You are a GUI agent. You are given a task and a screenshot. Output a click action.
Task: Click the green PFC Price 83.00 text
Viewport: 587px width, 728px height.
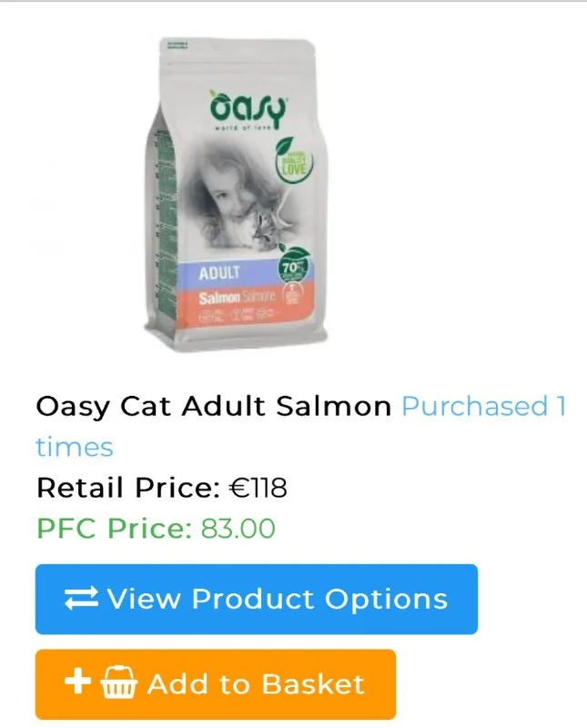click(x=156, y=529)
